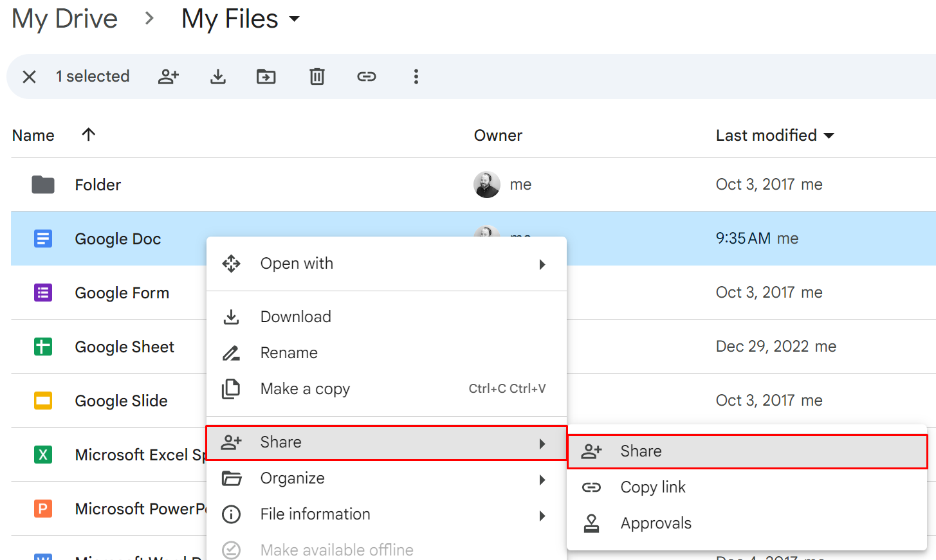The width and height of the screenshot is (936, 560).
Task: Choose Open with from the context menu
Action: [387, 264]
